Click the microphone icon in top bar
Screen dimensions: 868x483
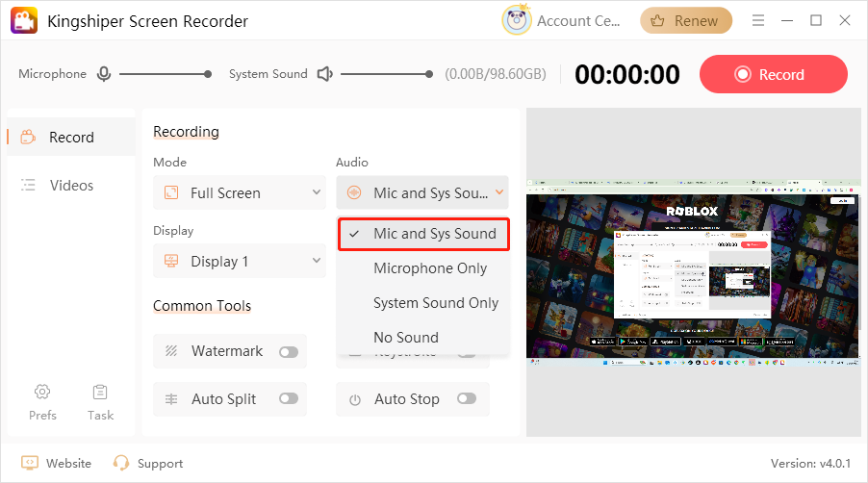click(104, 74)
